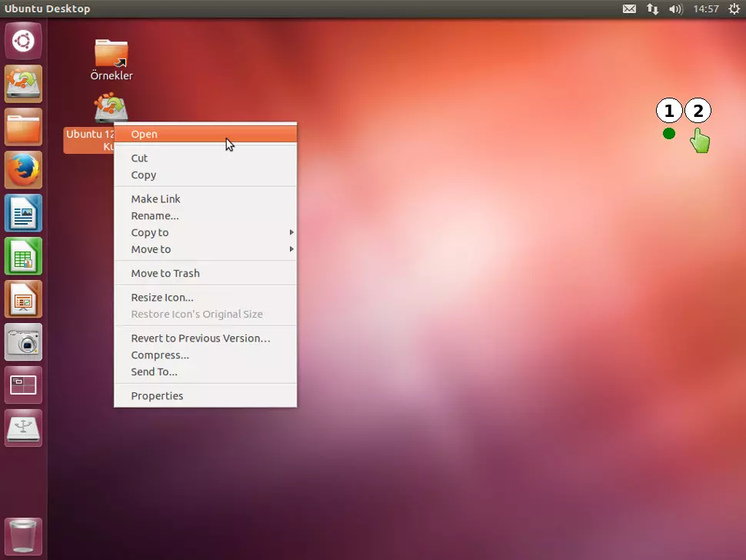Open LibreOffice Calc from the launcher
The width and height of the screenshot is (746, 560).
point(23,256)
